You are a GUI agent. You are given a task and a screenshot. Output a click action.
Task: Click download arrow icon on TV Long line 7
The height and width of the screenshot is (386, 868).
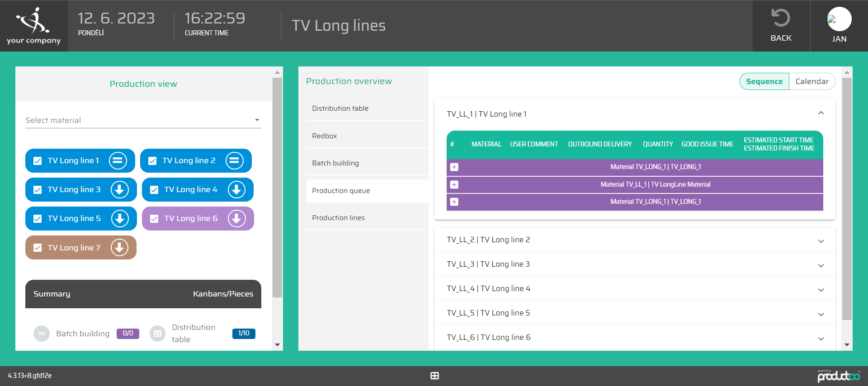tap(120, 248)
